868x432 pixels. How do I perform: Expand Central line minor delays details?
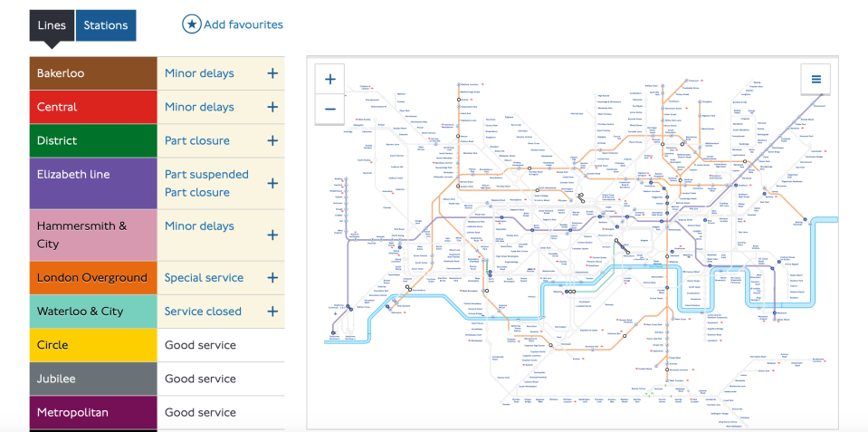tap(272, 107)
